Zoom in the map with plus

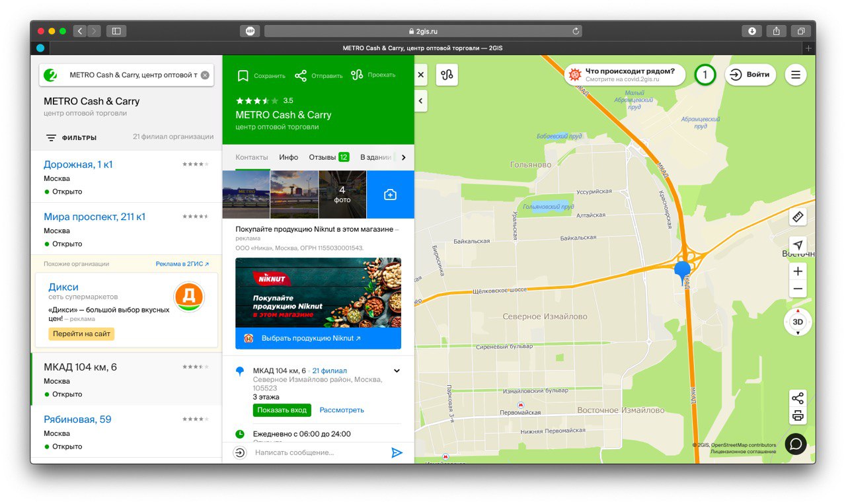pyautogui.click(x=798, y=271)
